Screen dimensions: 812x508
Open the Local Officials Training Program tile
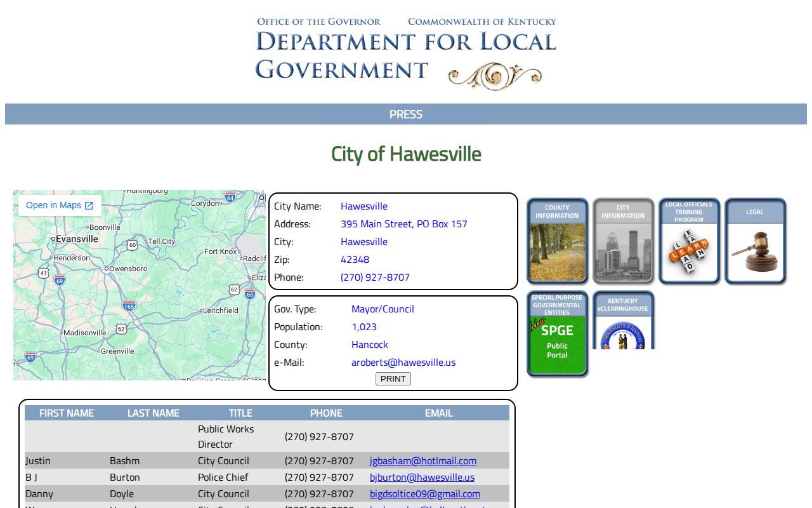pyautogui.click(x=689, y=241)
